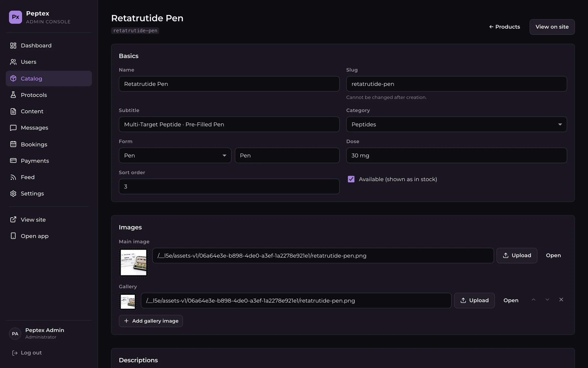Click the Catalog box icon
The height and width of the screenshot is (368, 588).
(x=13, y=79)
